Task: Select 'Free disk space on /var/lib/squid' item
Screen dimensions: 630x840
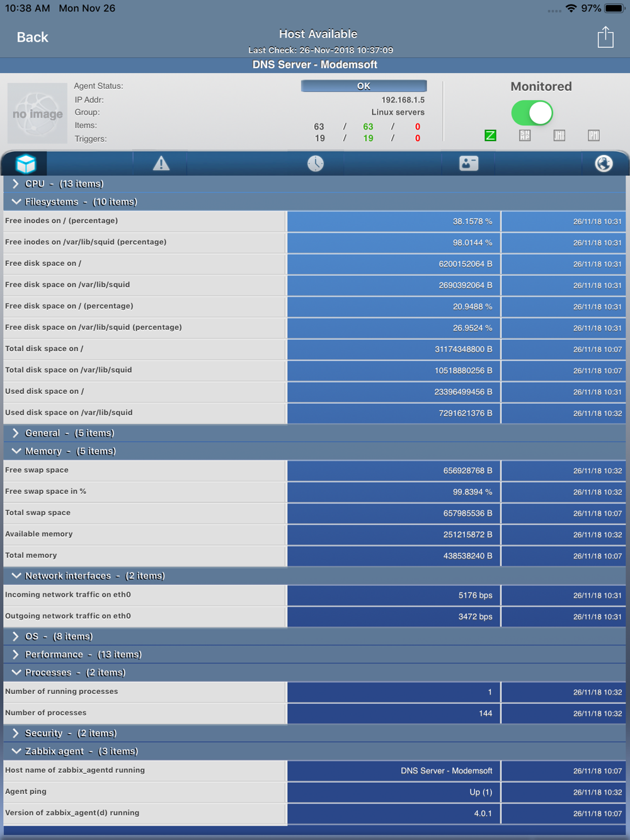Action: 315,285
